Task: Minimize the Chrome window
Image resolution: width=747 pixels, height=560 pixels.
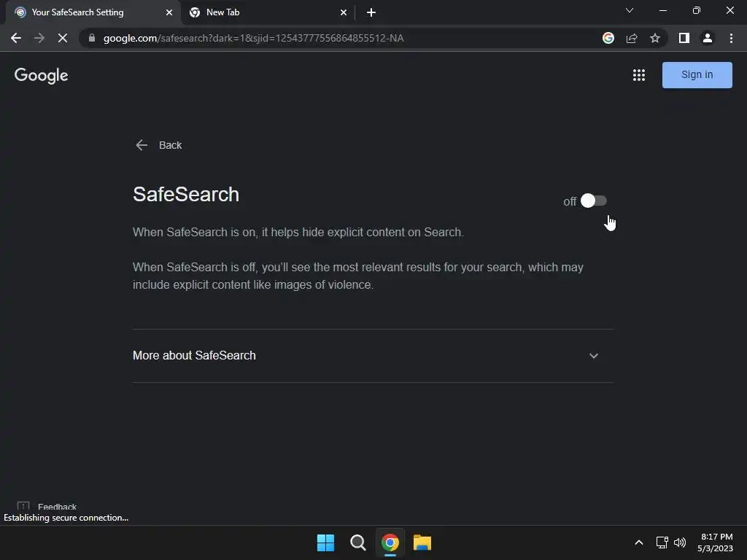Action: coord(662,10)
